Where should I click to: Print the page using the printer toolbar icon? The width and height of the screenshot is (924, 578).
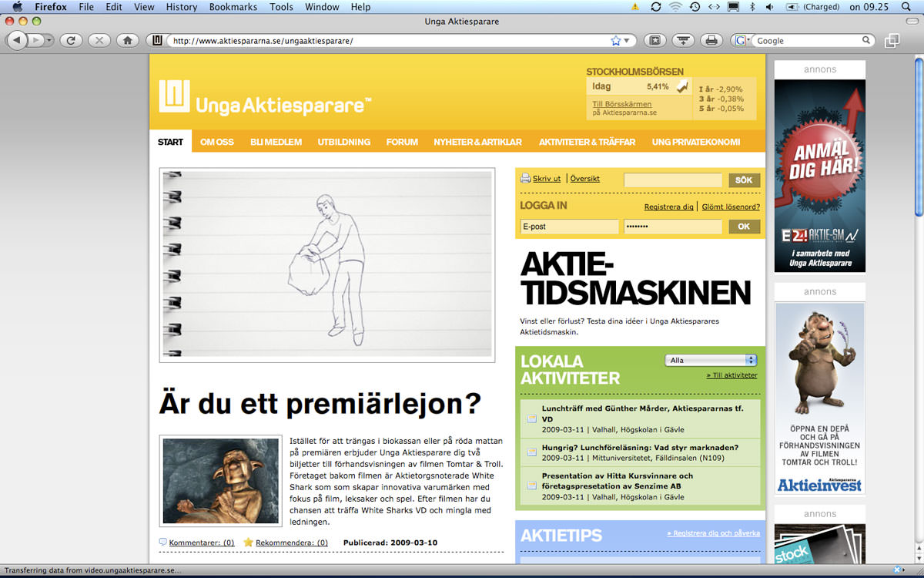coord(712,40)
